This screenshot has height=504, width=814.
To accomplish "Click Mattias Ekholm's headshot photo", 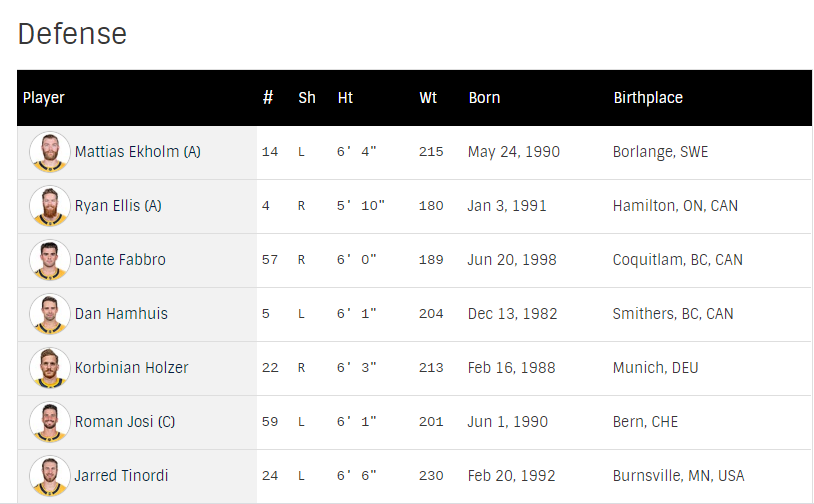I will 49,152.
